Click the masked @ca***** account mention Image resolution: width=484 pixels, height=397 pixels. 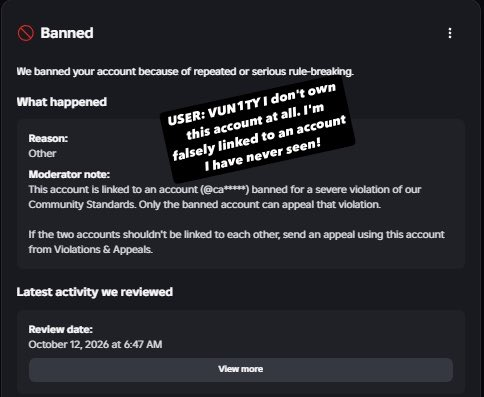[225, 189]
